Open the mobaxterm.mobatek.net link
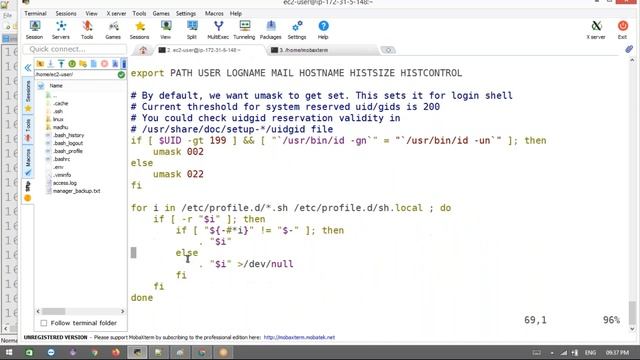This screenshot has width=640, height=360. [x=299, y=338]
